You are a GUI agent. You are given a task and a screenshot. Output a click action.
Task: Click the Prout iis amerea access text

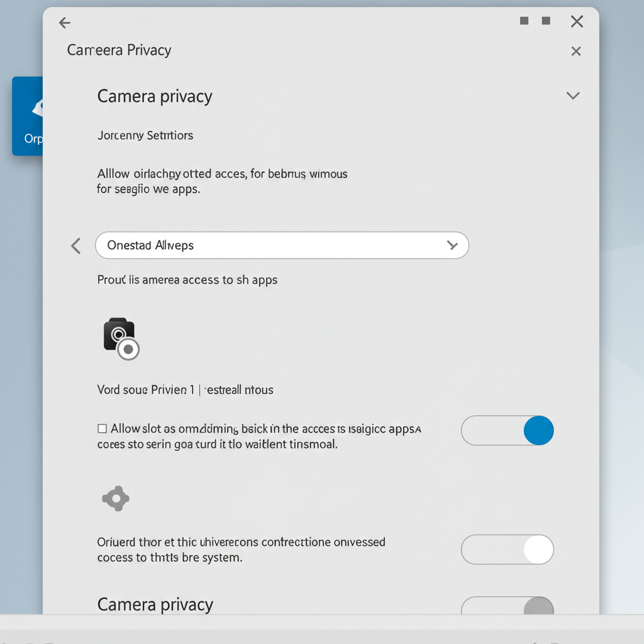(187, 280)
